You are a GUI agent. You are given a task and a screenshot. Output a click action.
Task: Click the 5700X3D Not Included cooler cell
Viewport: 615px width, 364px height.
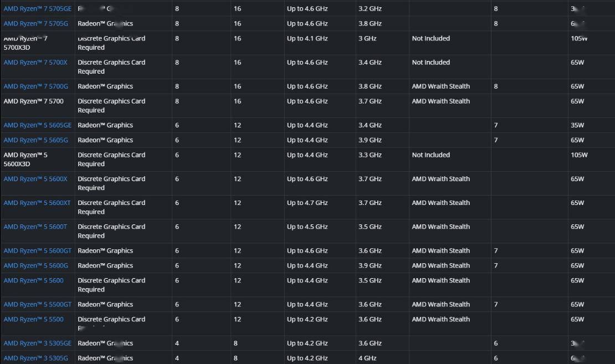coord(430,39)
